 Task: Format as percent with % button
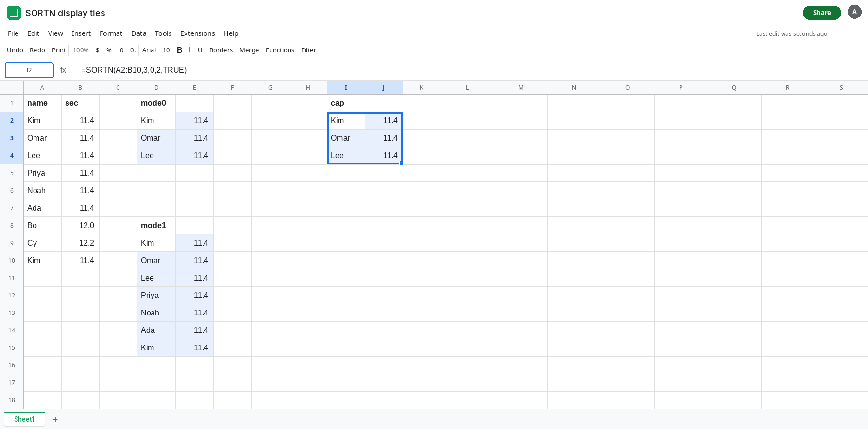(x=109, y=50)
